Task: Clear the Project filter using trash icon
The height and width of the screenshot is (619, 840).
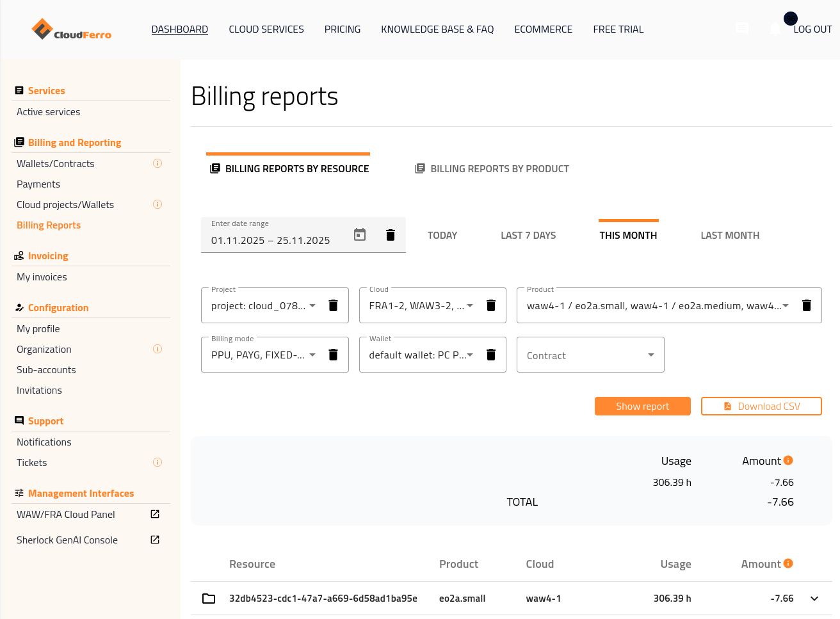Action: click(333, 305)
